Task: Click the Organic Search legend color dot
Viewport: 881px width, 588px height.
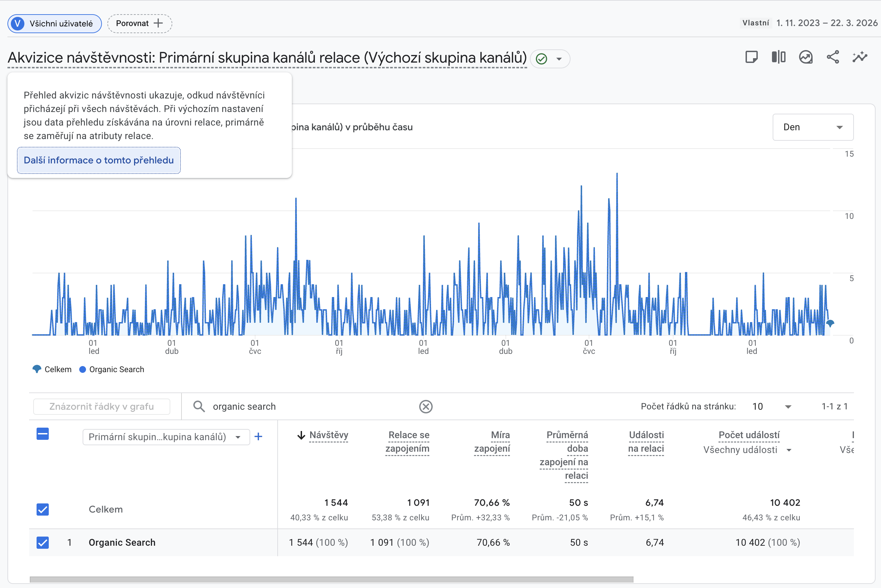Action: click(x=83, y=369)
